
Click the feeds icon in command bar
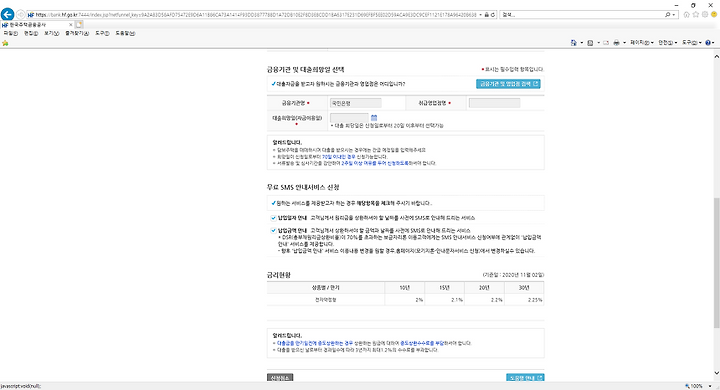click(x=590, y=43)
